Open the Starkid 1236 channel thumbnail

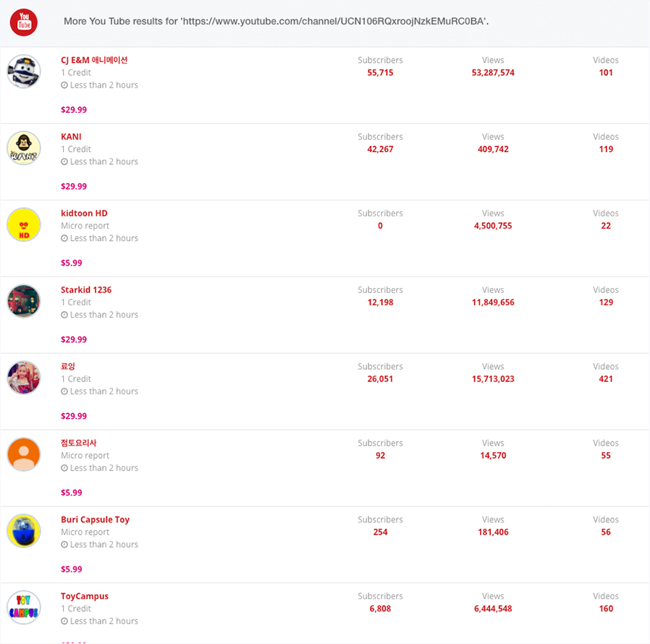[x=24, y=301]
